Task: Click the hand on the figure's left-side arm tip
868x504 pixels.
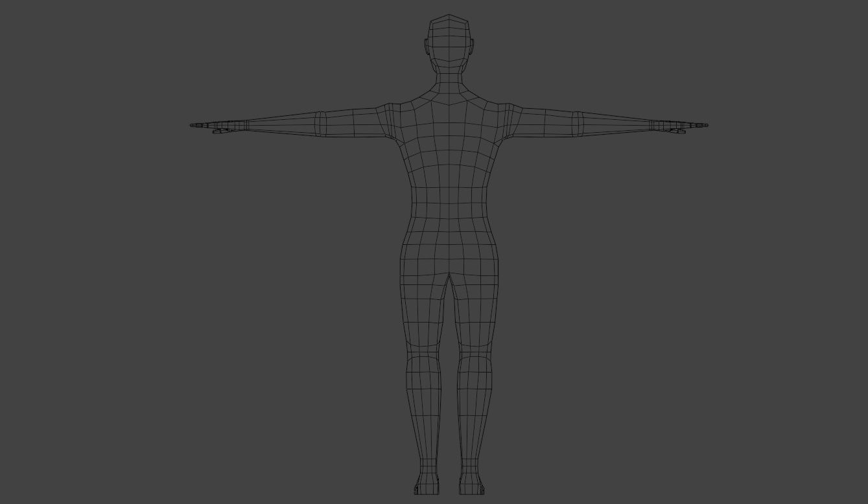Action: (218, 126)
